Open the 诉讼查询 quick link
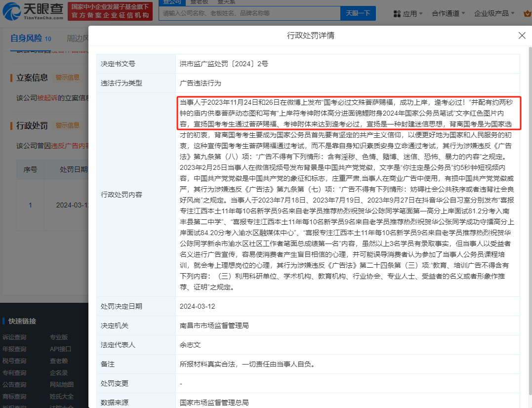532x408 pixels. pos(14,337)
